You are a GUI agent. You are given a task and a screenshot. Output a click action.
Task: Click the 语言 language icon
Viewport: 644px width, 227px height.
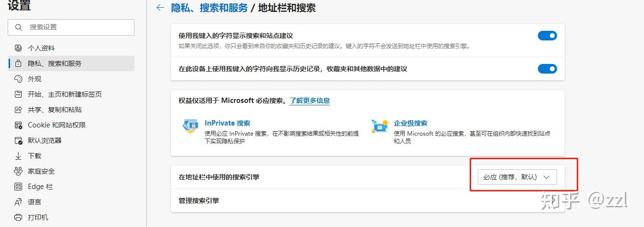[x=18, y=202]
